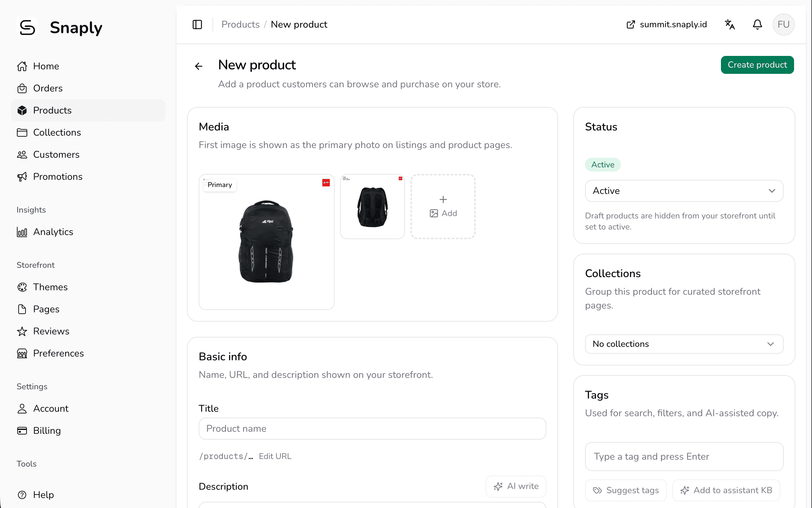Click the Themes palette icon
The width and height of the screenshot is (812, 508).
[x=22, y=287]
